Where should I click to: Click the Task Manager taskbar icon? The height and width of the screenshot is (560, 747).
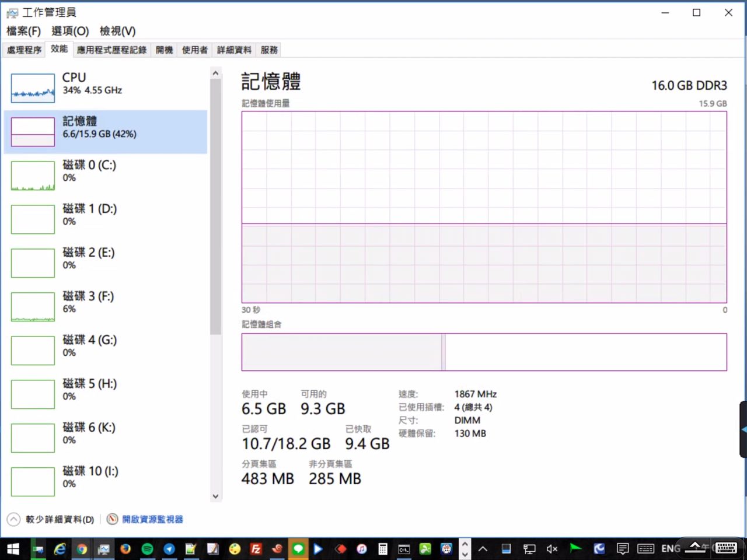tap(104, 549)
